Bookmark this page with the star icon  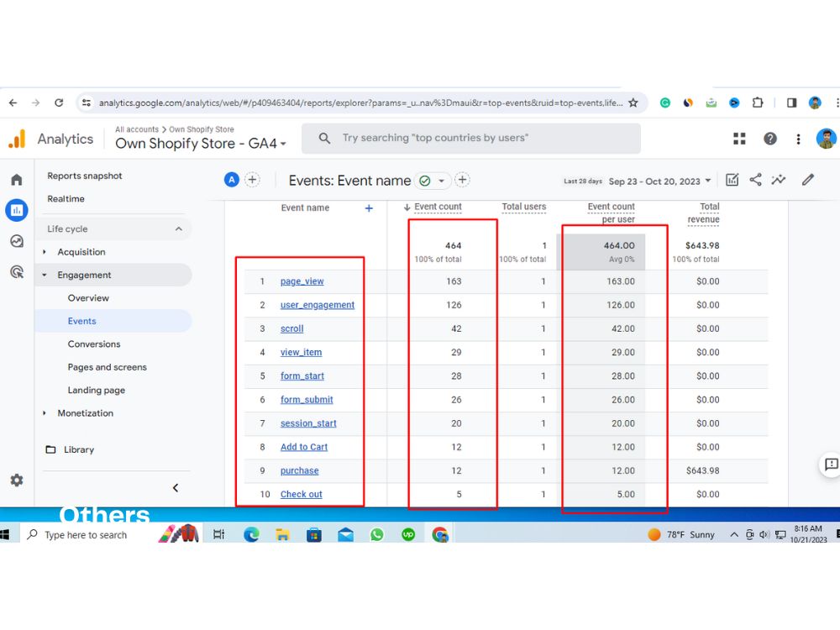[x=633, y=102]
